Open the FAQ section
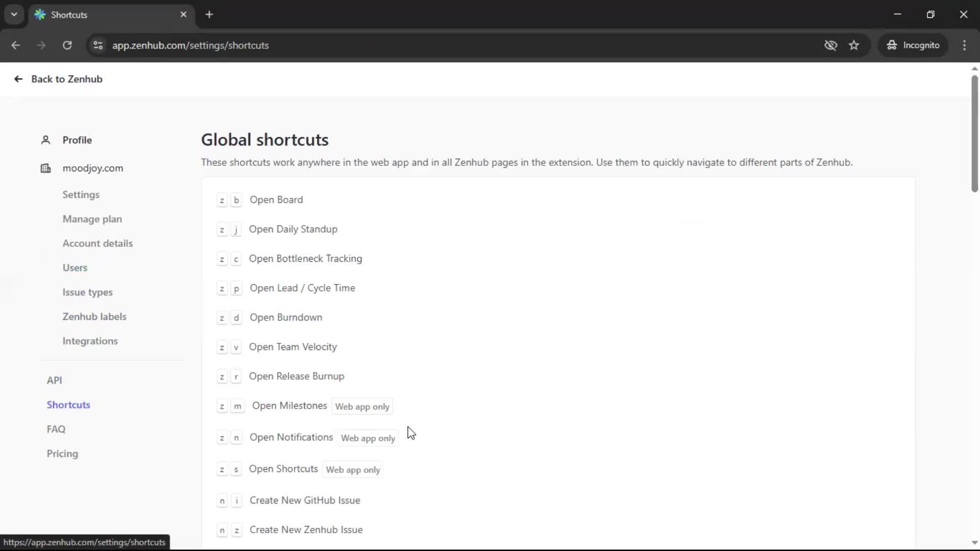The height and width of the screenshot is (551, 980). [56, 429]
